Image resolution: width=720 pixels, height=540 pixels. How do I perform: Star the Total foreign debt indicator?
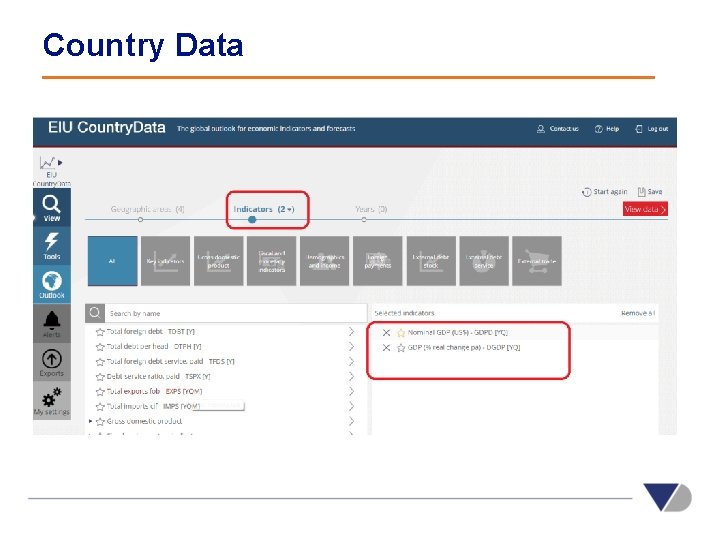click(100, 332)
